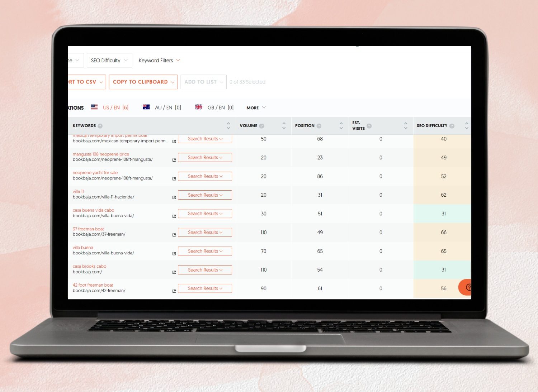This screenshot has height=392, width=538.
Task: Expand Search Results for villa buena
Action: [x=205, y=251]
